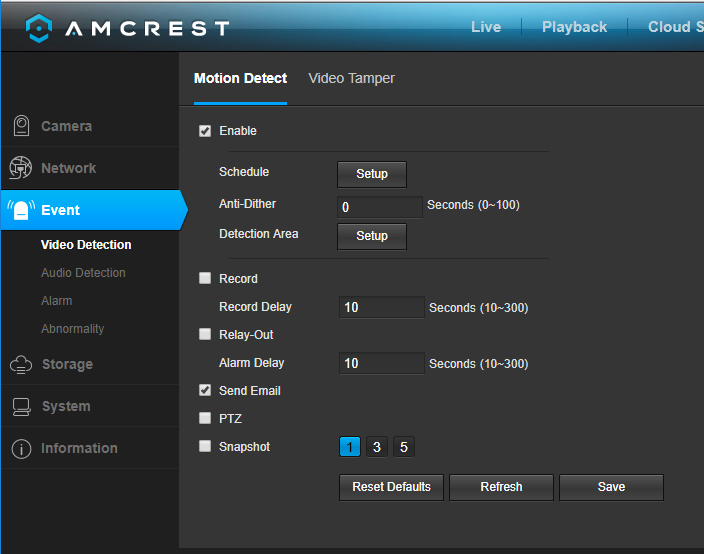
Task: Click the Alarm Delay input field
Action: (382, 363)
